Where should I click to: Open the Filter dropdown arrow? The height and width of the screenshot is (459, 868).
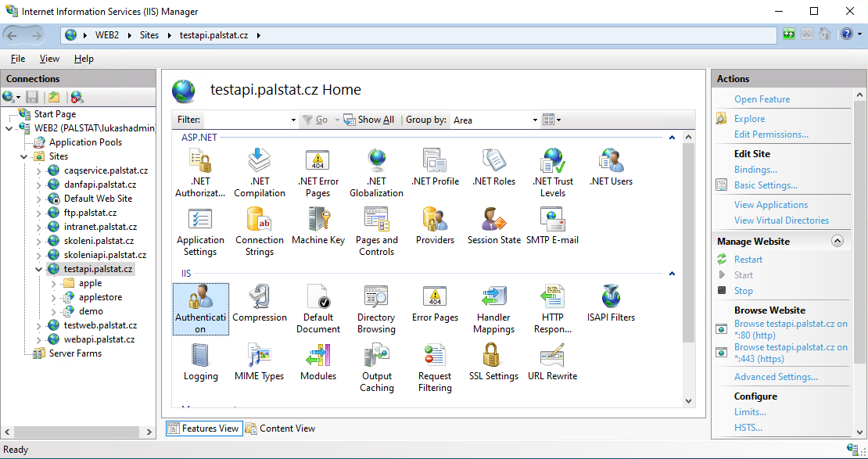[293, 120]
